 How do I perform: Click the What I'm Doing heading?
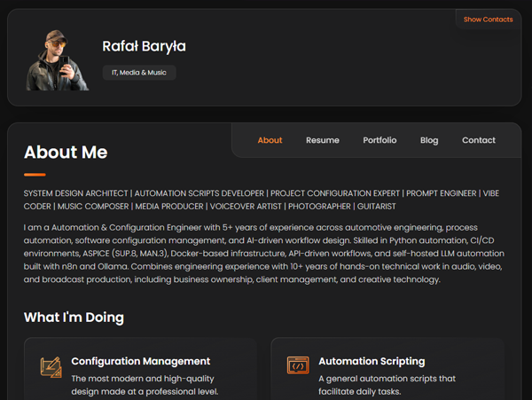tap(74, 318)
